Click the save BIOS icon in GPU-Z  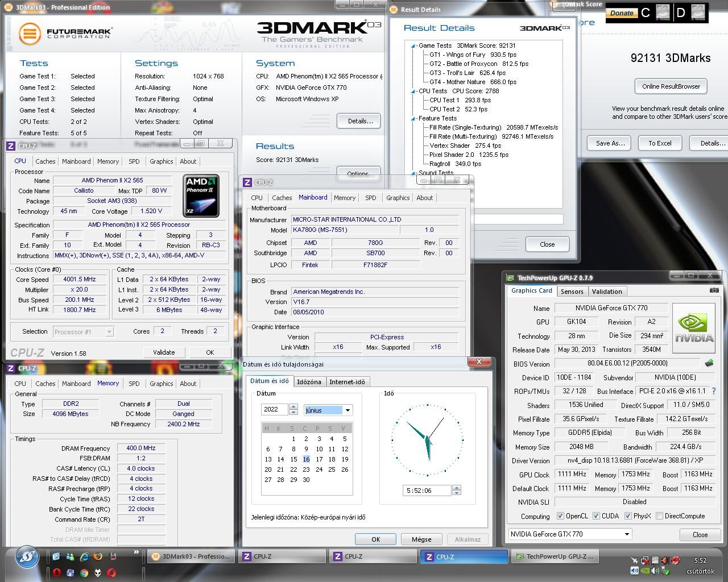tap(709, 363)
